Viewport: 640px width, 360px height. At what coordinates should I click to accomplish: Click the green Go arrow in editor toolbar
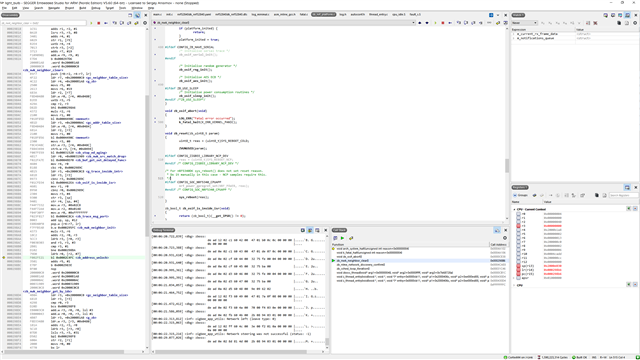[x=435, y=23]
